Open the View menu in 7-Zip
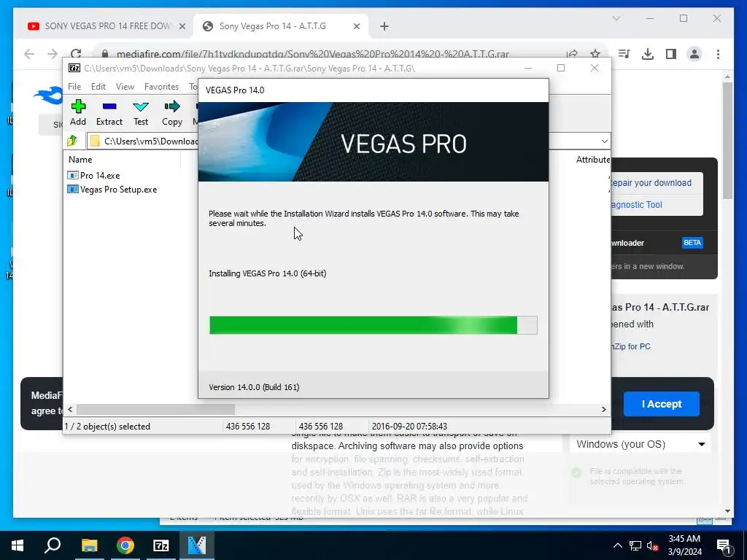Screen dimensions: 747x560 coord(125,87)
